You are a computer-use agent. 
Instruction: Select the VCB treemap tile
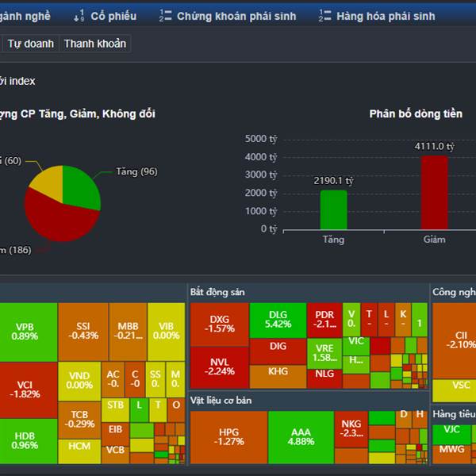click(115, 455)
